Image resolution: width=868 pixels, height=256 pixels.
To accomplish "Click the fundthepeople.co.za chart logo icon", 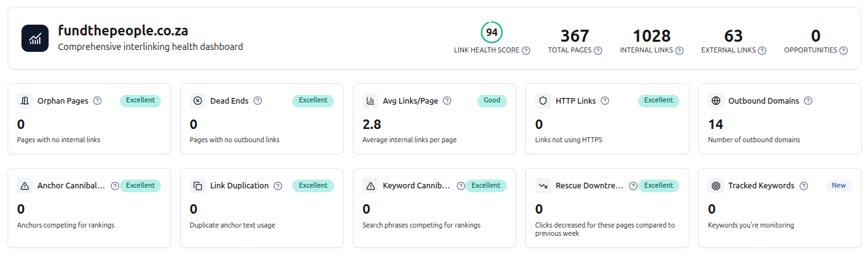I will 35,38.
